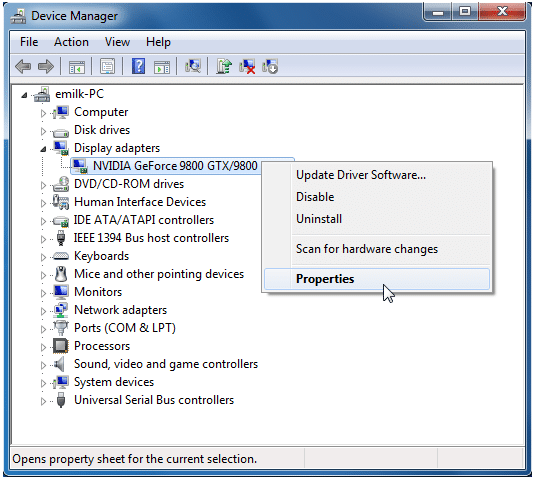Click the Computer node icon
Screen dimensions: 535x483
pyautogui.click(x=61, y=112)
